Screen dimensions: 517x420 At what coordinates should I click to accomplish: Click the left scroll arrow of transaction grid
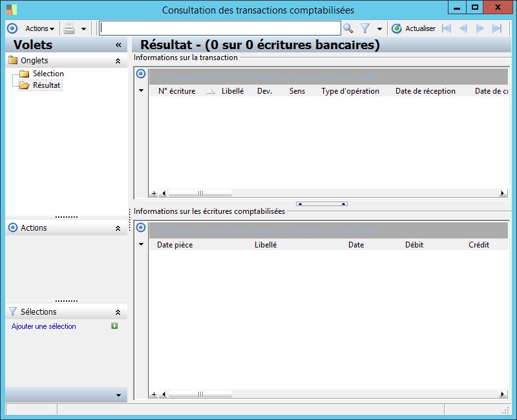164,193
